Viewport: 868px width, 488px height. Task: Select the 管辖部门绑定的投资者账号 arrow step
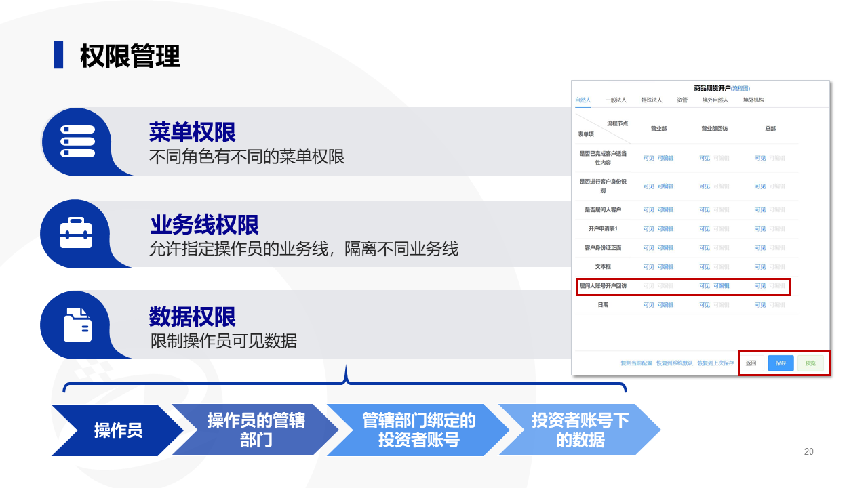pos(418,430)
